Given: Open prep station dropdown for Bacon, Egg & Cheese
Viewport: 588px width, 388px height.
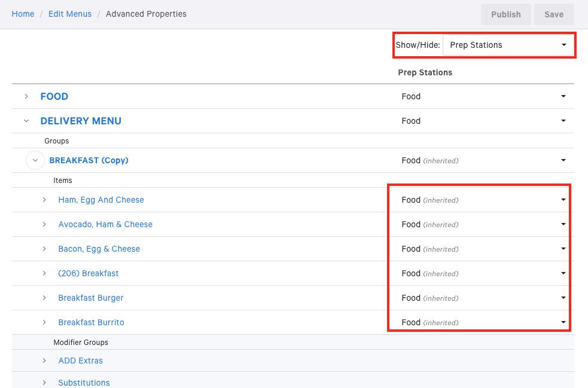Looking at the screenshot, I should pos(563,249).
